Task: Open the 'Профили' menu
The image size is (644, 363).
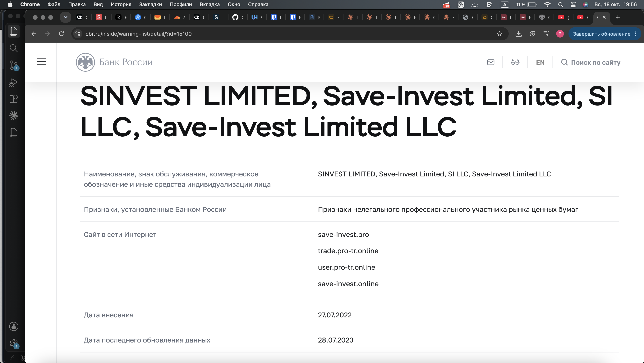Action: click(181, 4)
